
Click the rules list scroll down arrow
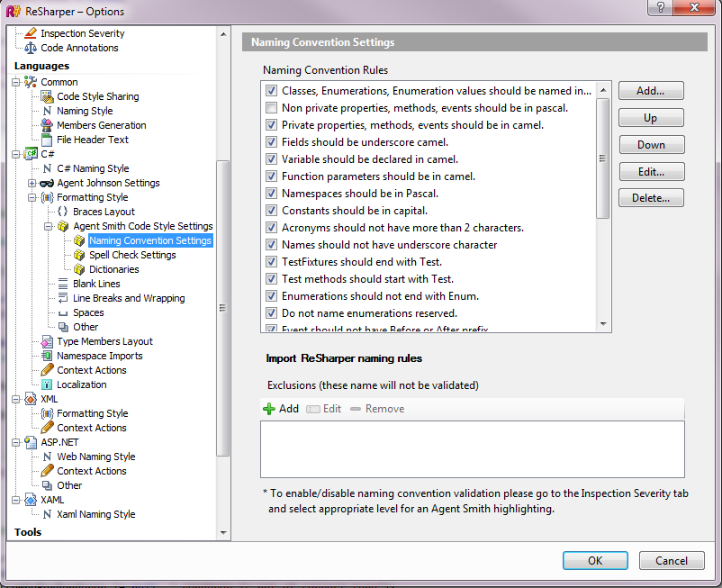point(603,324)
